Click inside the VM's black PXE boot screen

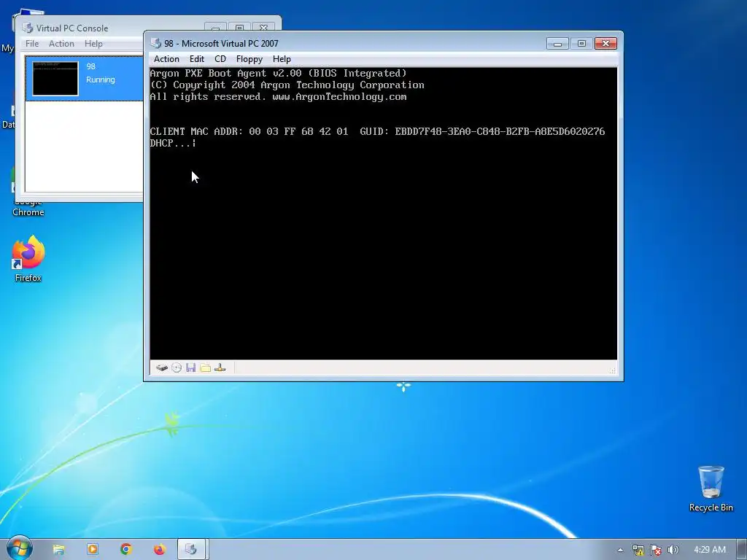384,214
